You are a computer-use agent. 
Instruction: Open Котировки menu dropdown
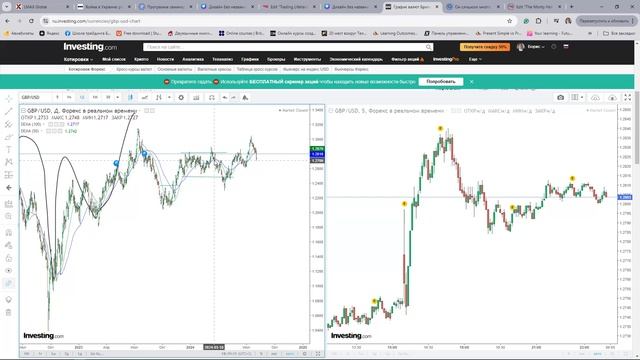(x=78, y=59)
